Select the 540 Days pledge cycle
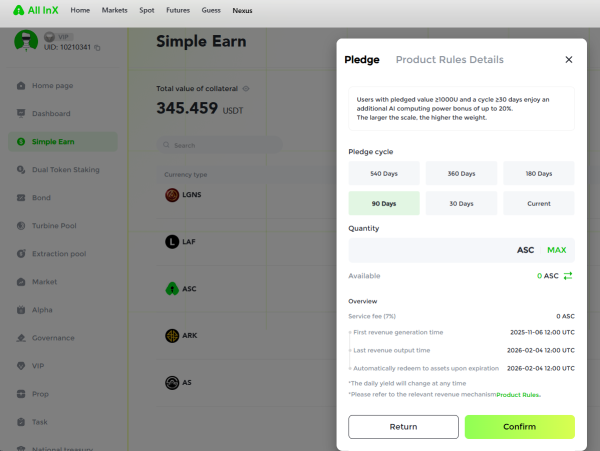The width and height of the screenshot is (600, 451). pyautogui.click(x=386, y=174)
